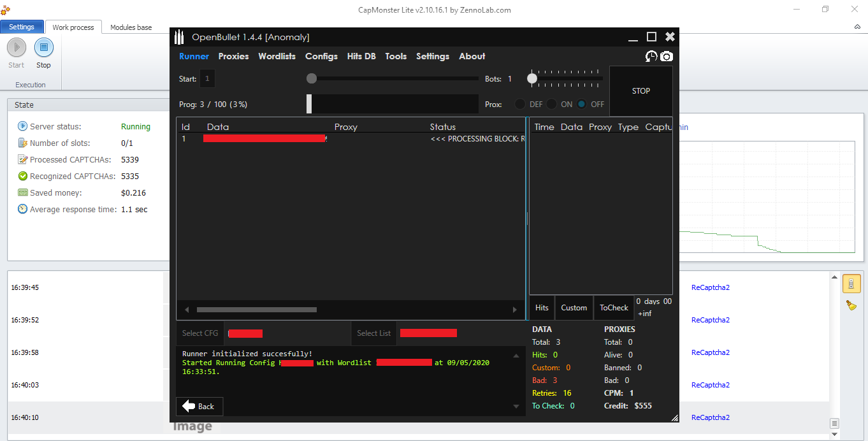The height and width of the screenshot is (441, 868).
Task: Click the clock history icon beside the camera
Action: [651, 57]
